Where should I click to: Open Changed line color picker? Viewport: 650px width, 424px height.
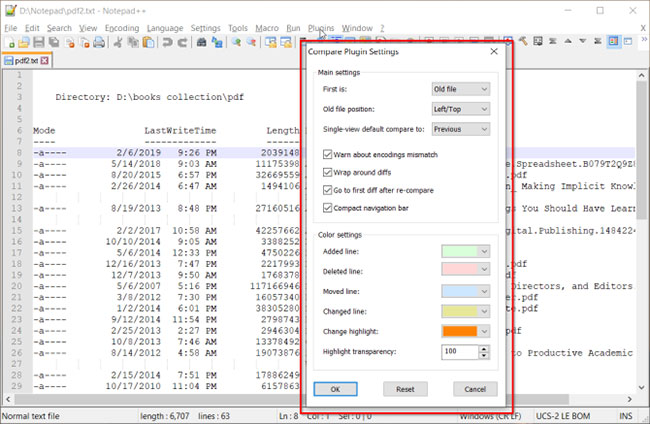[x=465, y=311]
